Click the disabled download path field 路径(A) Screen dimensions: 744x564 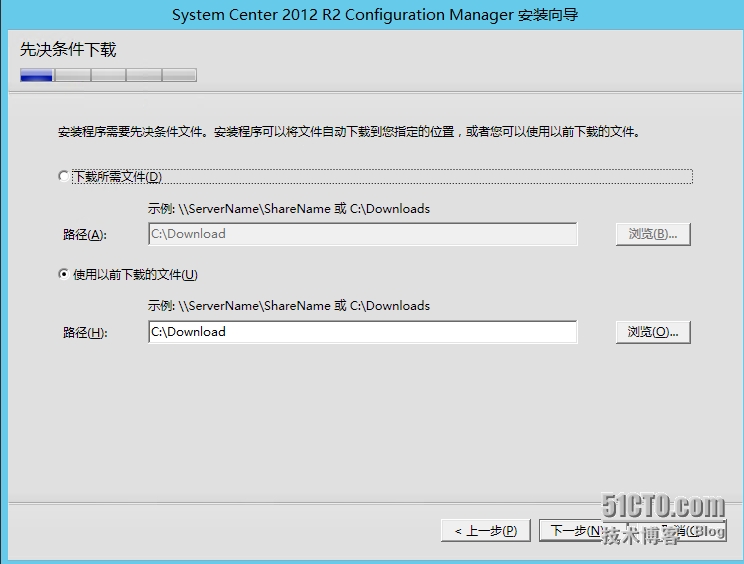coord(363,234)
